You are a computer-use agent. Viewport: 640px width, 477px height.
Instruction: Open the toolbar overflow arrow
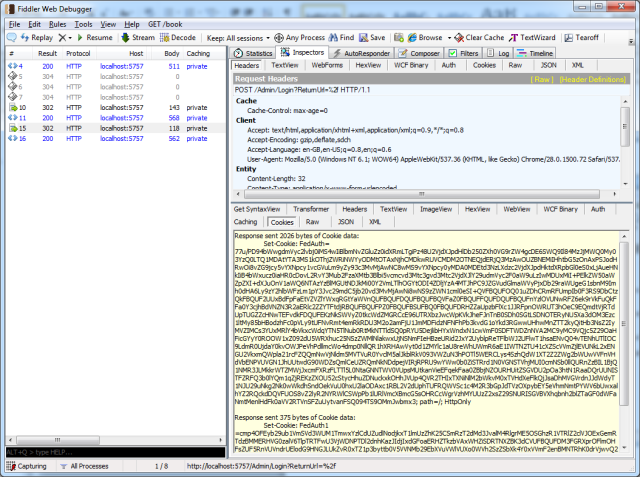coord(631,41)
